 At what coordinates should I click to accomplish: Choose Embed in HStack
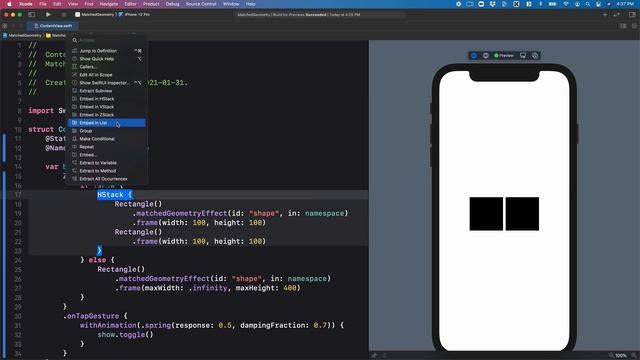(107, 99)
